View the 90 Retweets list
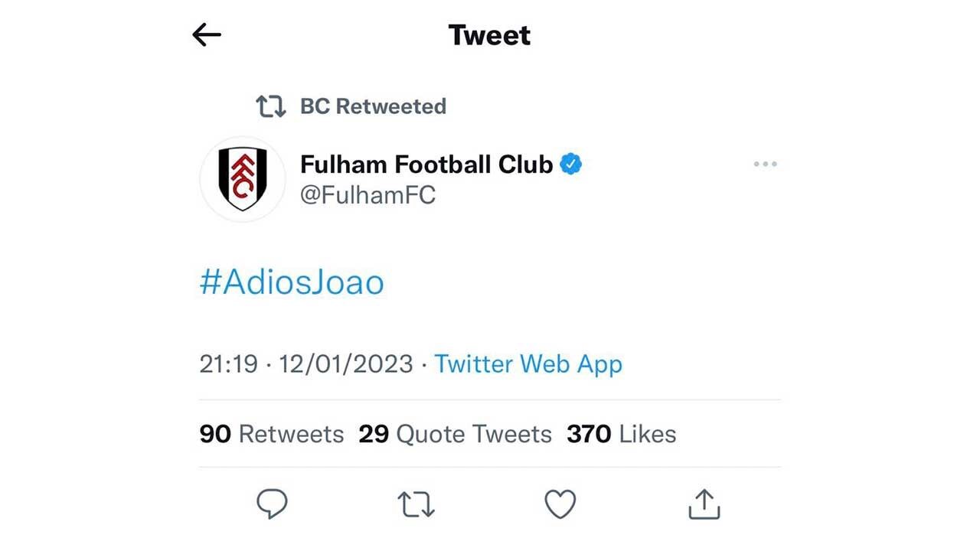Screen dimensions: 980x551 point(272,434)
